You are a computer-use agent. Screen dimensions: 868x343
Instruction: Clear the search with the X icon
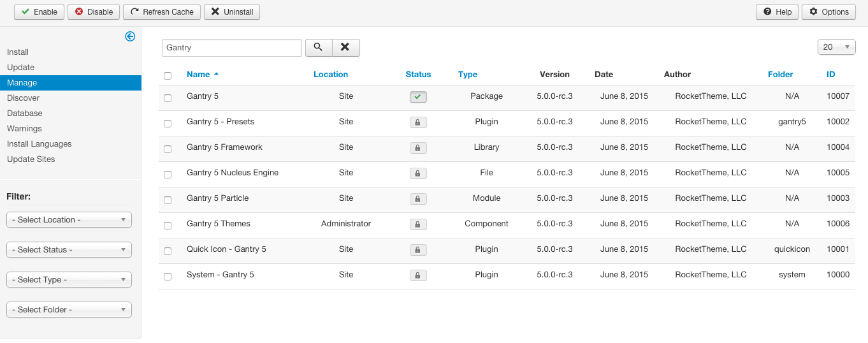pos(345,48)
